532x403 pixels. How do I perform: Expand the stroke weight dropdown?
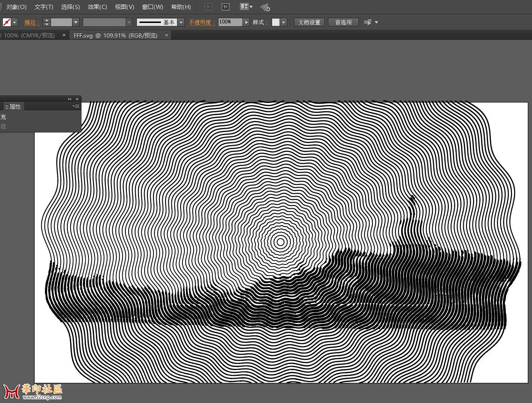pyautogui.click(x=76, y=22)
